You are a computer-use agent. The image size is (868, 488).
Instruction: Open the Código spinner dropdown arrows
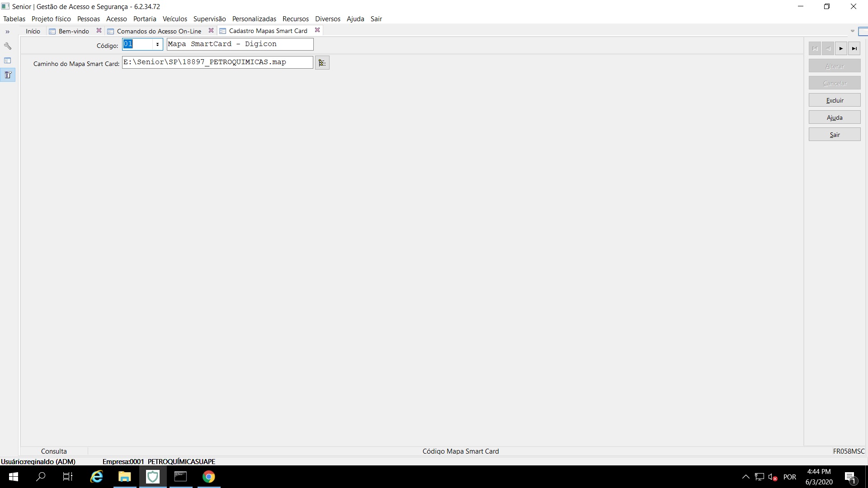157,44
